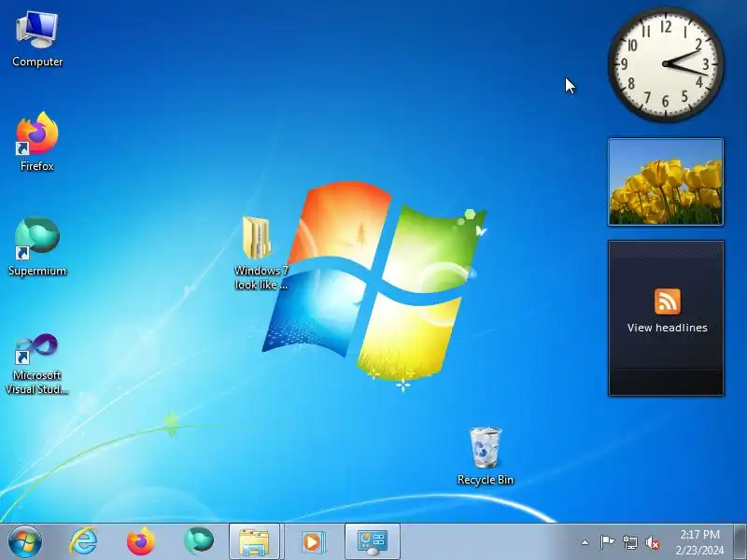Select the Supermium desktop shortcut
Viewport: 747px width, 560px height.
tap(37, 246)
